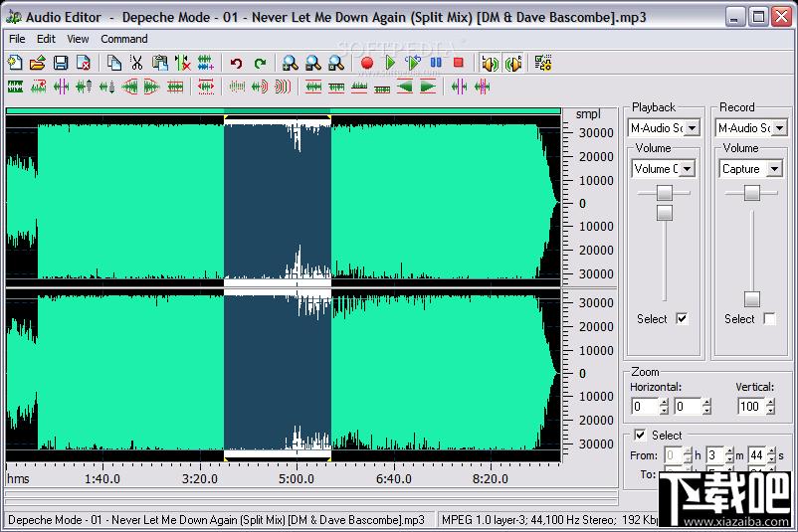Click the zoom out magnifier icon

click(313, 63)
